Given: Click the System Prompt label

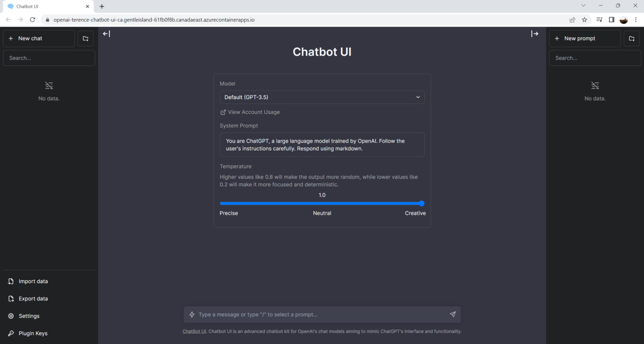Looking at the screenshot, I should (239, 125).
